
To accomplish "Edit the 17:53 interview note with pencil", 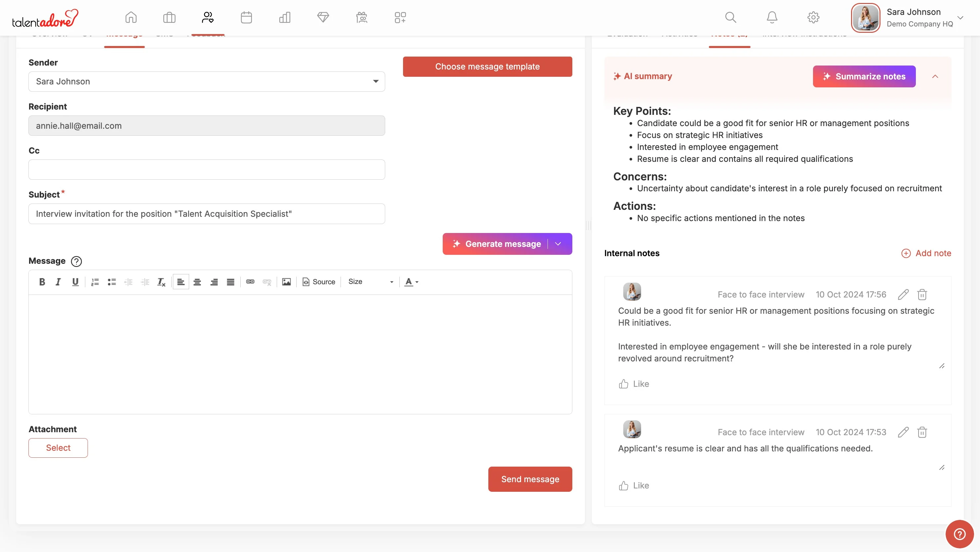I will pos(903,432).
